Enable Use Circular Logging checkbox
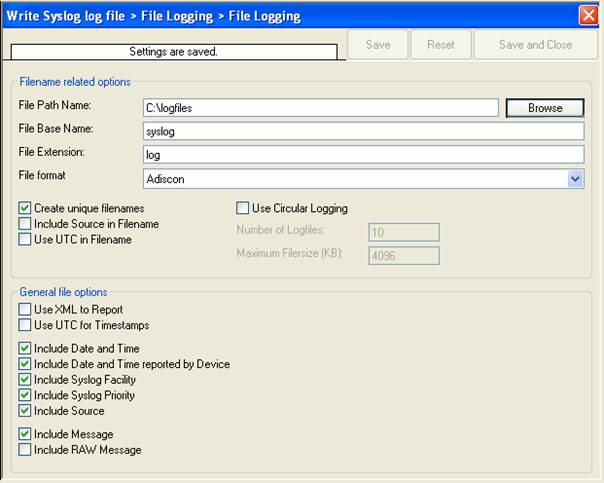 [242, 208]
